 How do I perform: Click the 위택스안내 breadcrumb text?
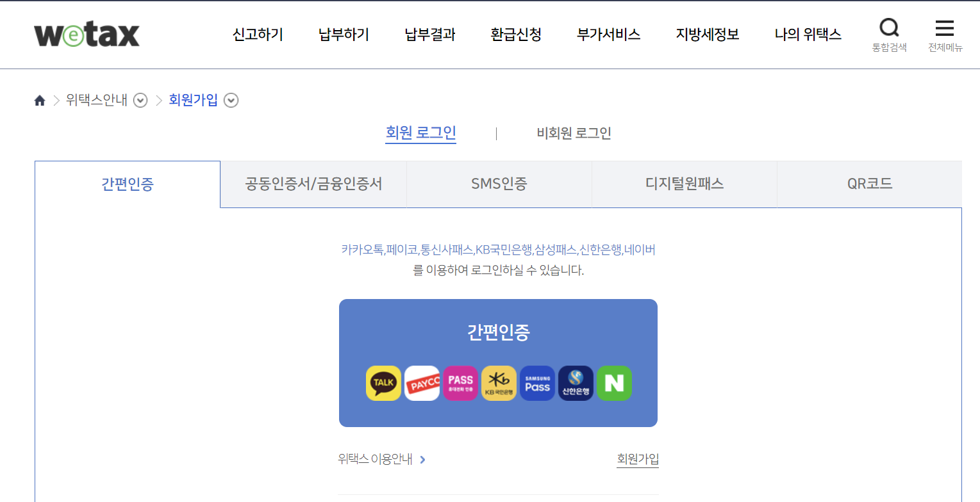click(97, 101)
